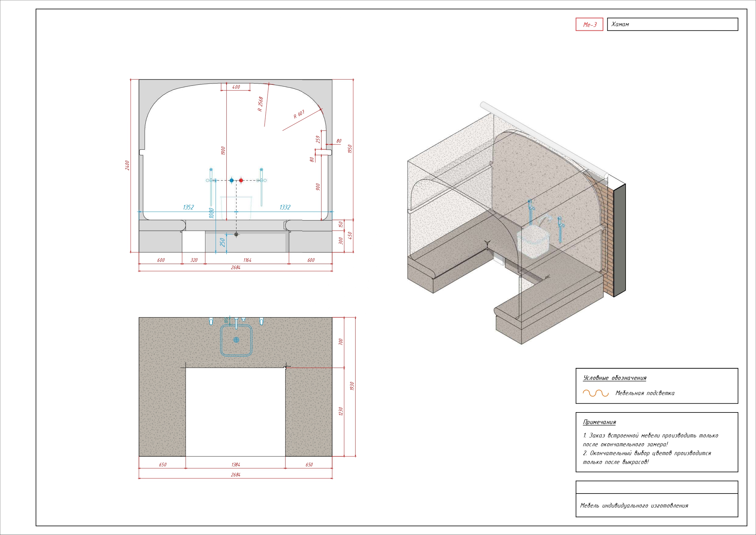Click the sink drain in plan view

236,340
